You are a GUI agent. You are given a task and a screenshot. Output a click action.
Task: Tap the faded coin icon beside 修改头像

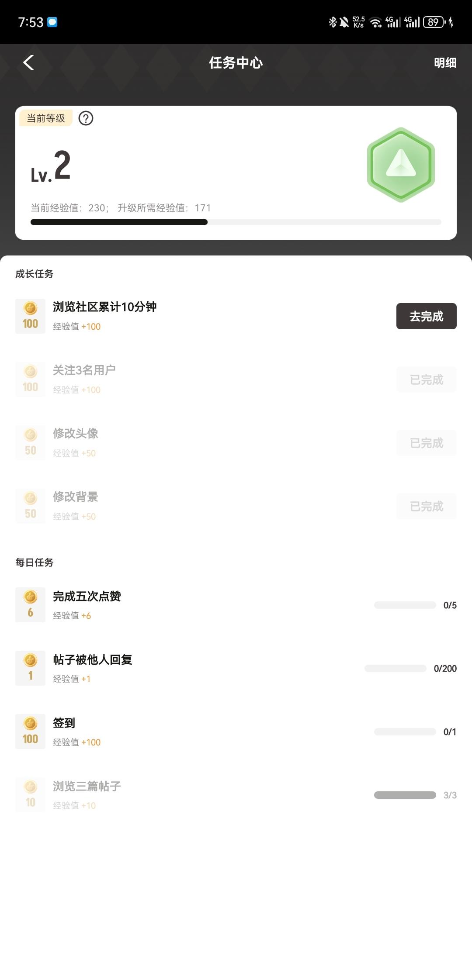tap(30, 443)
